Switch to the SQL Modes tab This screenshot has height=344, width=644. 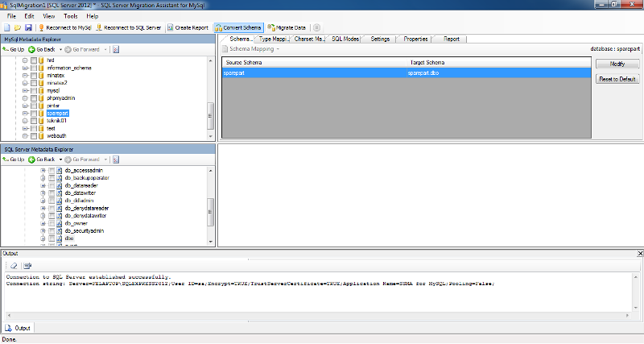pos(345,39)
